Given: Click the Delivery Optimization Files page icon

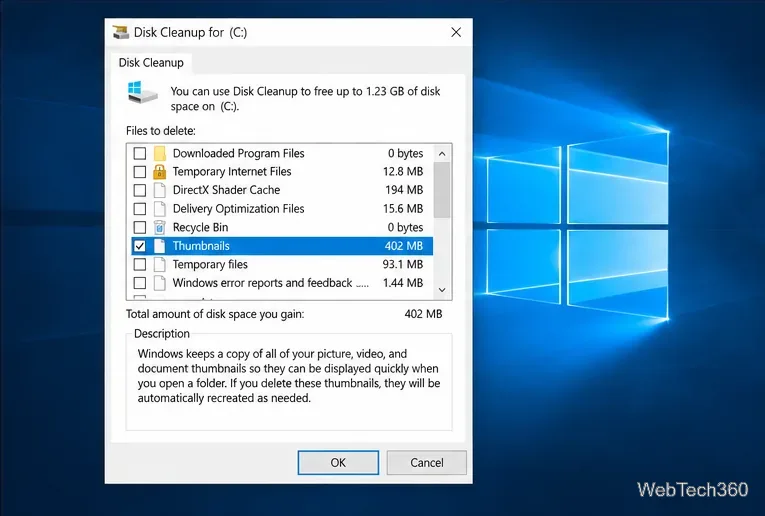Looking at the screenshot, I should click(160, 209).
